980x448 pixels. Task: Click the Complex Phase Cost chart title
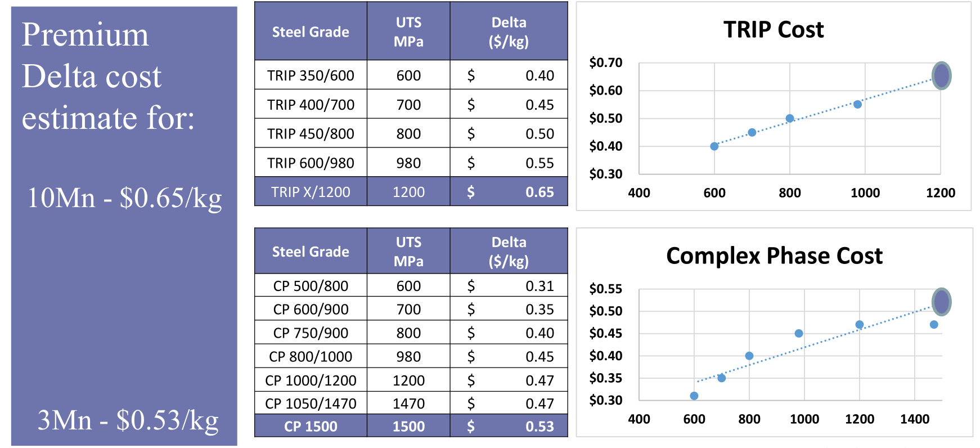click(x=774, y=256)
